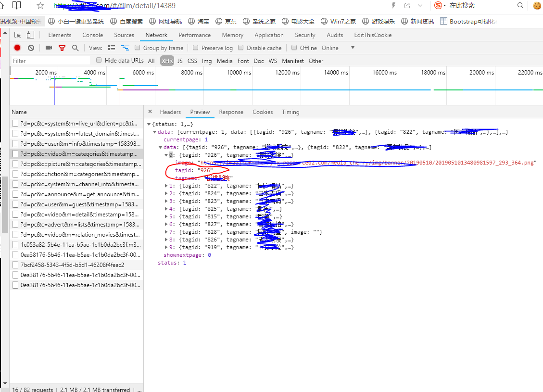Viewport: 543px width, 392px height.
Task: Collapse the root {status: 1,…} object
Action: (x=149, y=124)
